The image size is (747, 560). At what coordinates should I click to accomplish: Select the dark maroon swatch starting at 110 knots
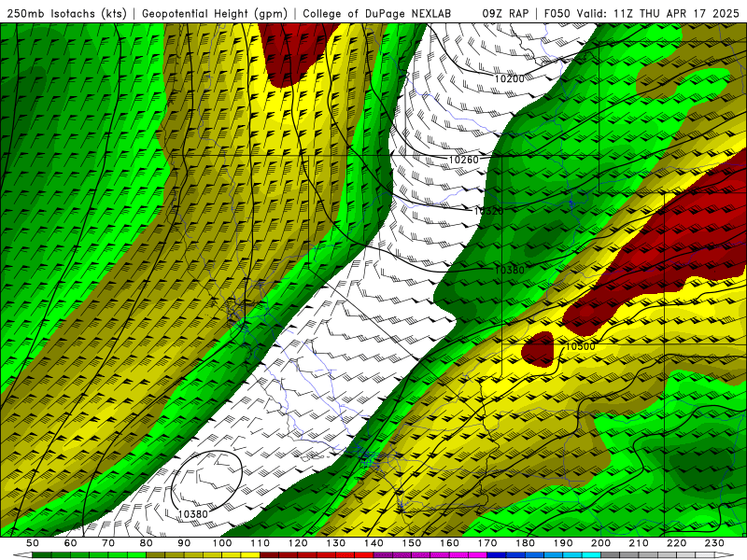click(x=269, y=555)
